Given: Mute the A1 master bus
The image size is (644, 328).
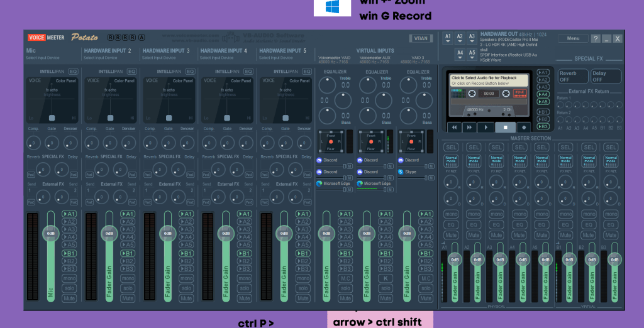Looking at the screenshot, I should (451, 235).
